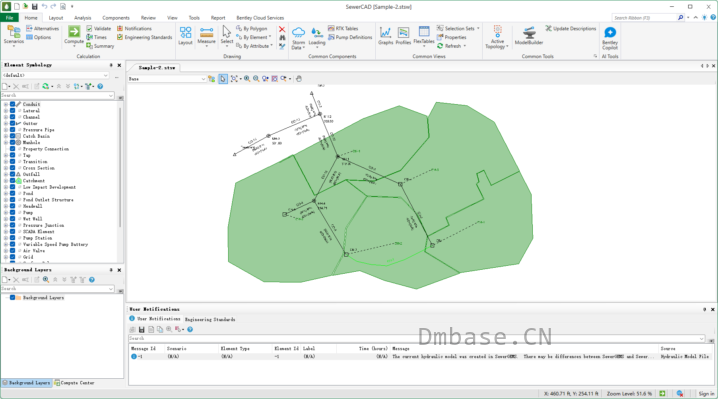The height and width of the screenshot is (399, 718).
Task: Open Bentley Copilot AI tool
Action: [x=610, y=38]
